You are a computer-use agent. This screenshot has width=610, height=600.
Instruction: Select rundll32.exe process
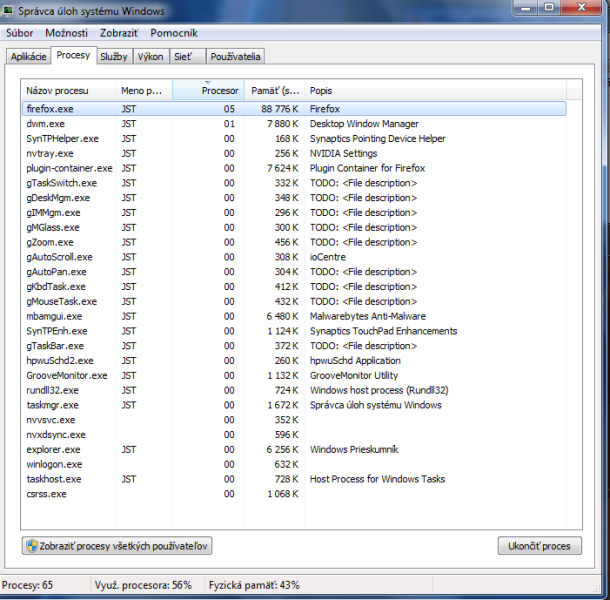(294, 390)
